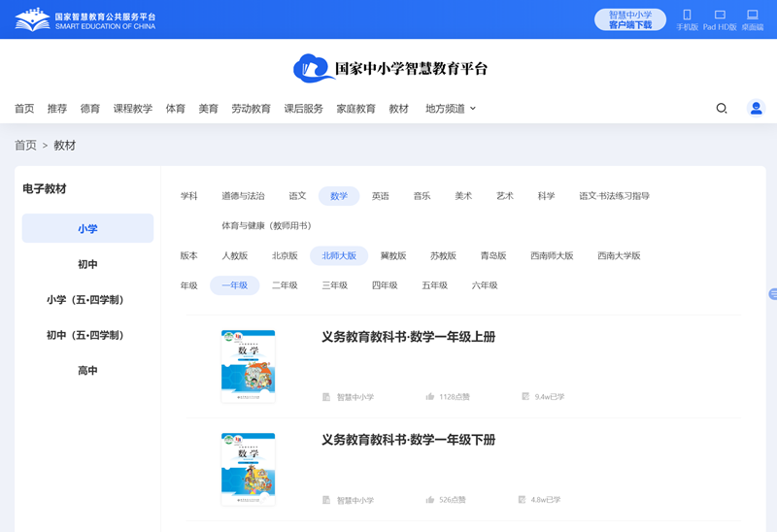This screenshot has width=777, height=532.
Task: Open the 手机版 phone icon
Action: click(x=687, y=15)
